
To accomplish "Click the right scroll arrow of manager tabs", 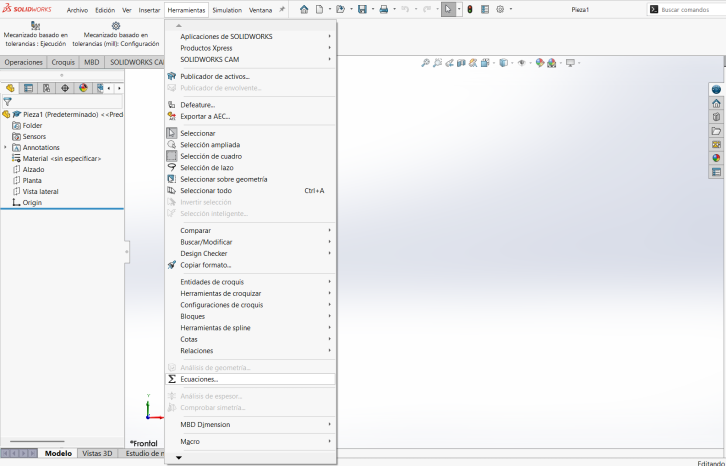I will click(x=119, y=88).
